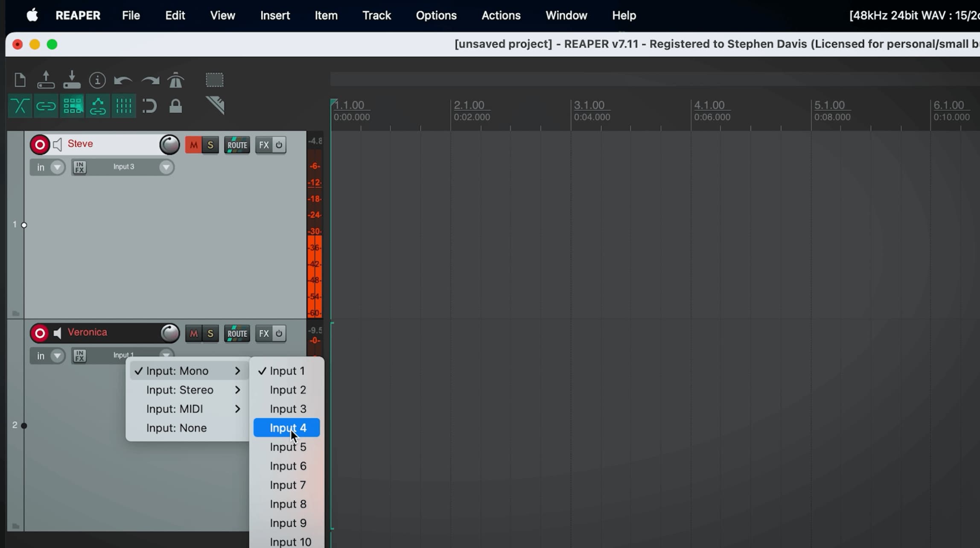This screenshot has height=548, width=980.
Task: Click the dashed rectangle toolbar icon
Action: click(x=215, y=80)
